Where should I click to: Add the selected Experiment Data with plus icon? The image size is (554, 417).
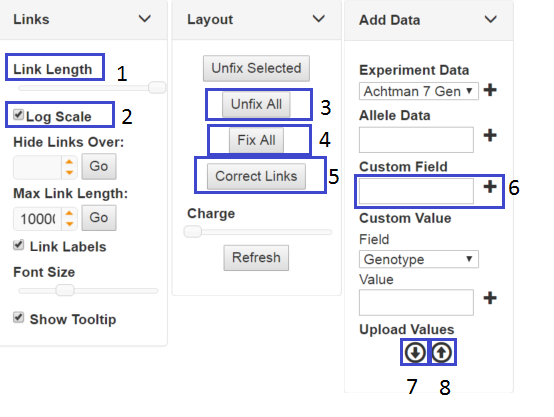point(490,90)
